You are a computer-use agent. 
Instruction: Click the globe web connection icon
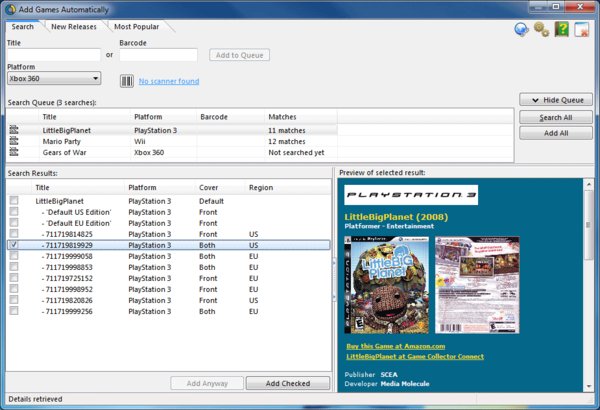(x=521, y=29)
